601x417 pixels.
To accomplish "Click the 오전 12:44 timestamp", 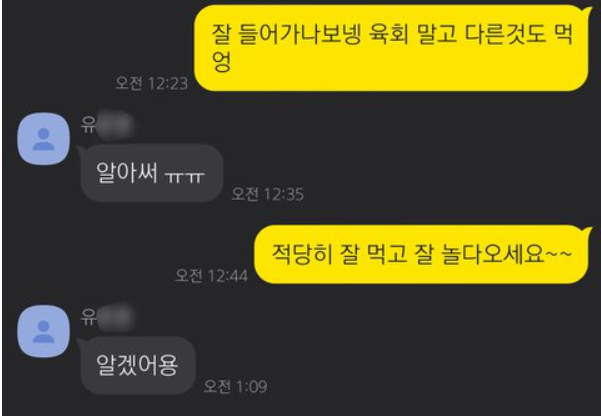I will tap(212, 276).
